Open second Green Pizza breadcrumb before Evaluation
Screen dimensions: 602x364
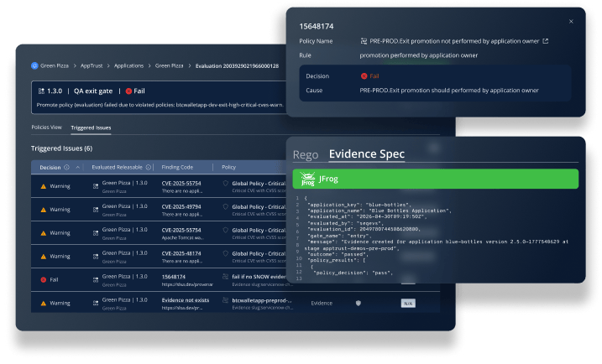click(x=169, y=65)
